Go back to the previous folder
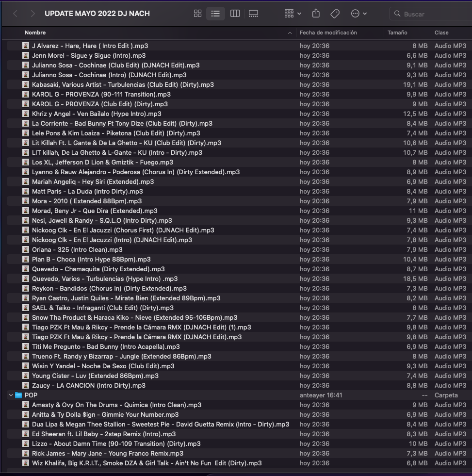 tap(16, 14)
